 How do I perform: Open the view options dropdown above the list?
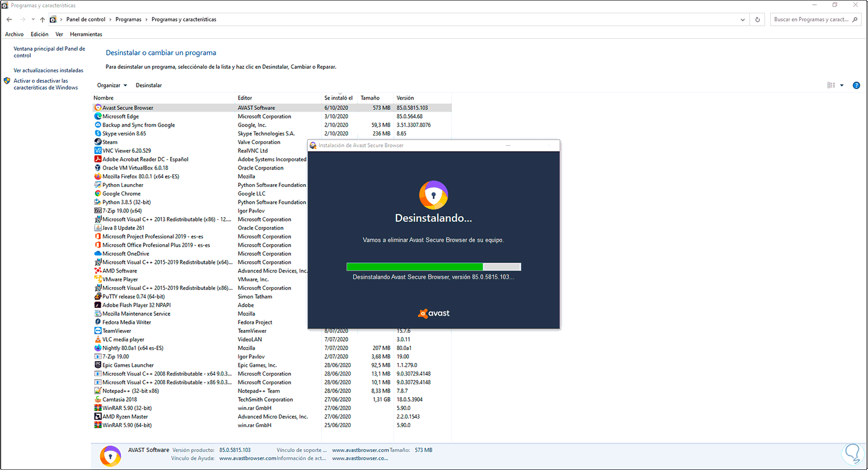click(x=835, y=85)
